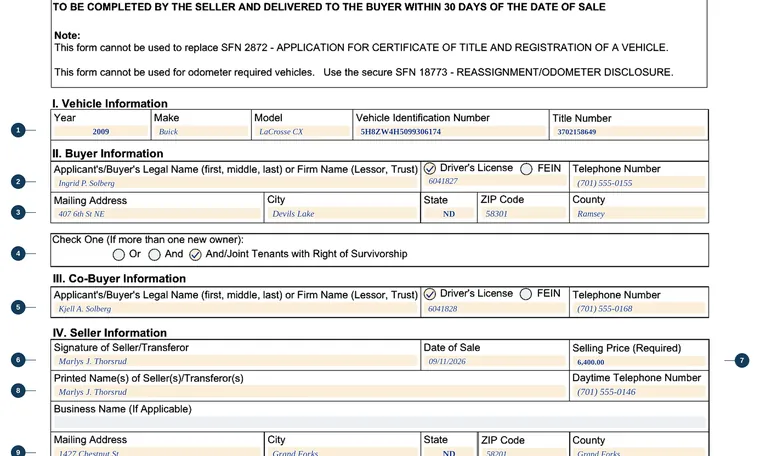
Task: Click the 'II. Buyer Information' heading
Action: [x=108, y=154]
